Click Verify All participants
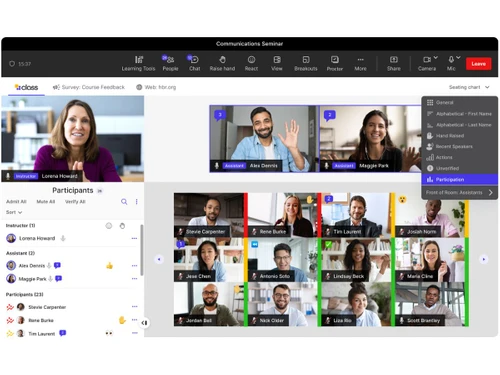 tap(75, 202)
